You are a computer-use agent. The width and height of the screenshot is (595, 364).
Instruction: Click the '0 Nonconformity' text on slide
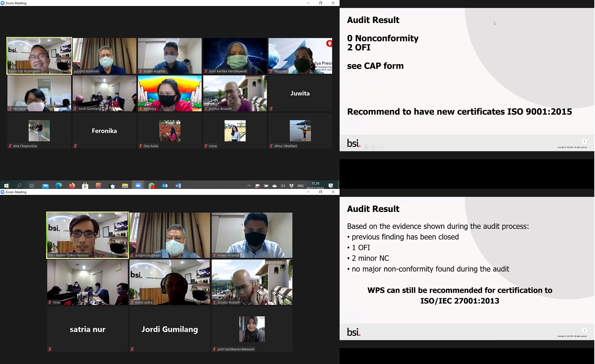click(x=383, y=38)
